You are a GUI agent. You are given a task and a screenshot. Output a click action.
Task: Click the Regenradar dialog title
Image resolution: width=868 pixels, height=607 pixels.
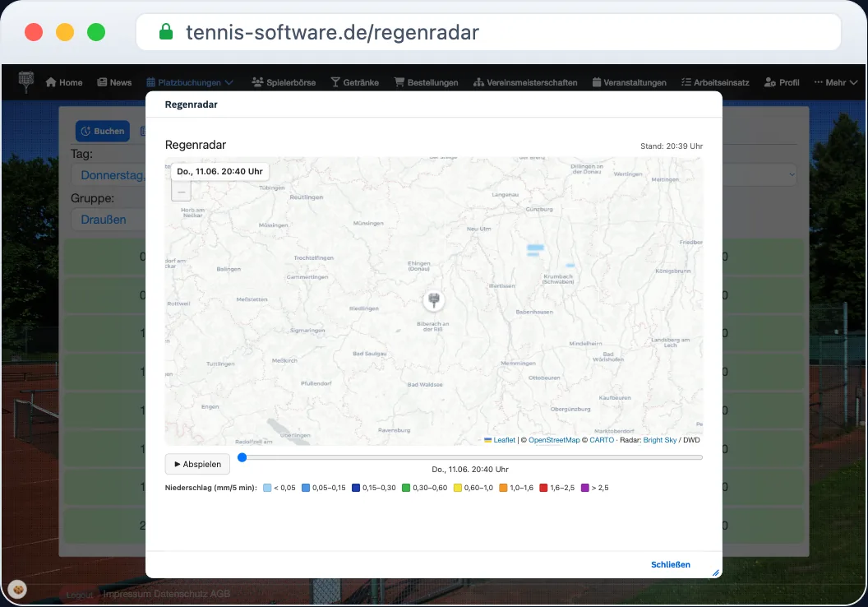(191, 104)
